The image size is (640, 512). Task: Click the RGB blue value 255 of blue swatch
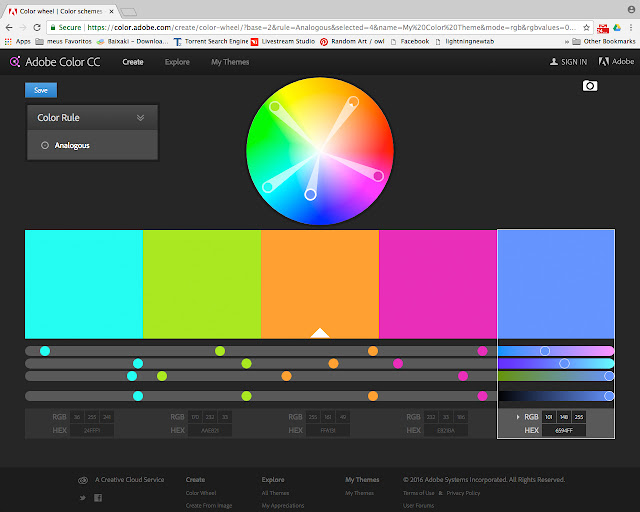click(579, 417)
